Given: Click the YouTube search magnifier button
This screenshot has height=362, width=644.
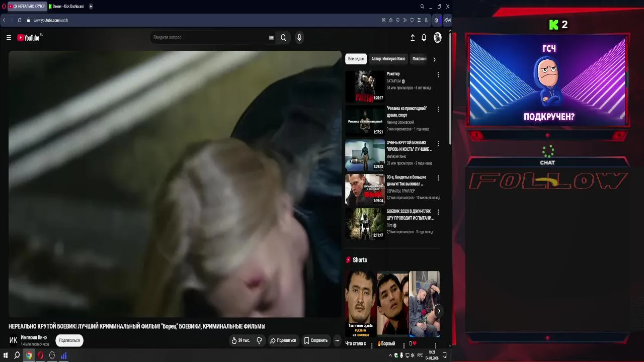Looking at the screenshot, I should pos(283,38).
